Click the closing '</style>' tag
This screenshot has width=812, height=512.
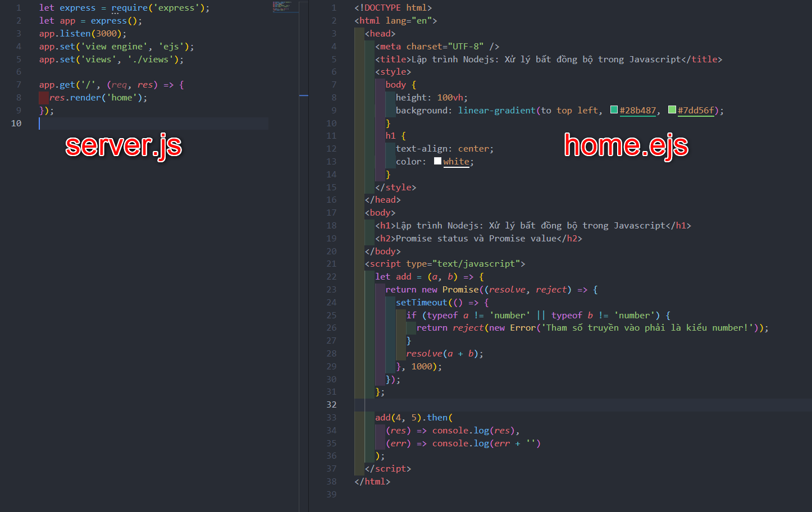pos(396,188)
